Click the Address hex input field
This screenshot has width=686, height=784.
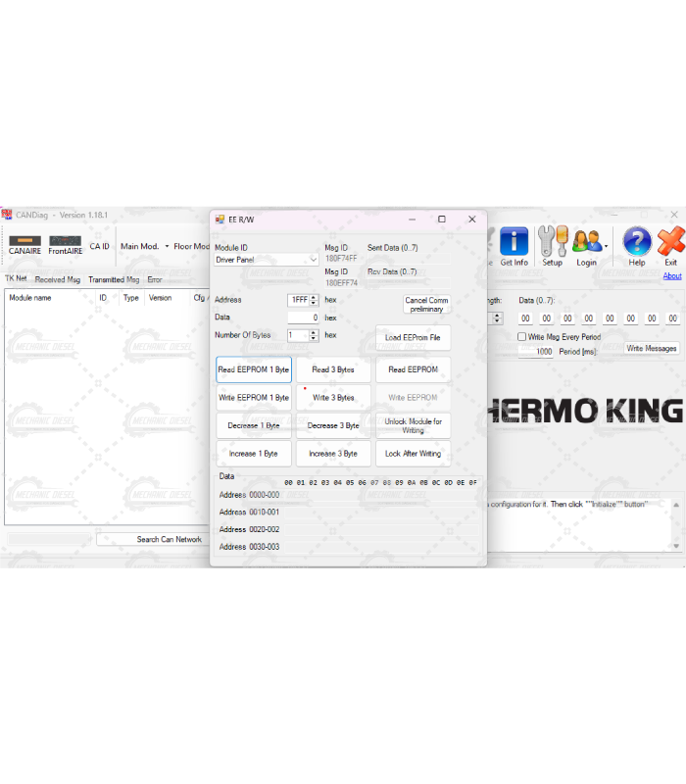pyautogui.click(x=298, y=300)
